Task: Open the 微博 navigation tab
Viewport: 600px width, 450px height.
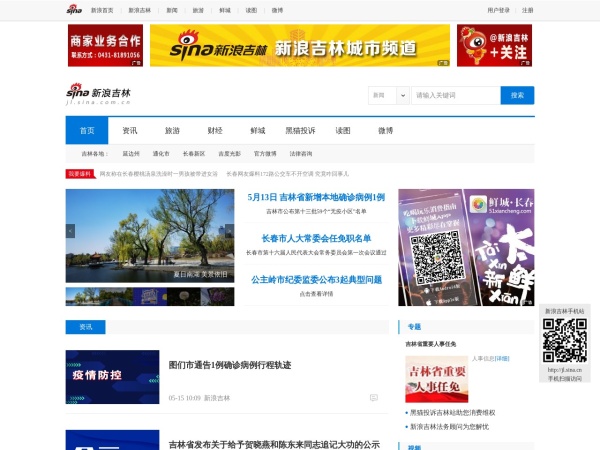Action: click(385, 130)
